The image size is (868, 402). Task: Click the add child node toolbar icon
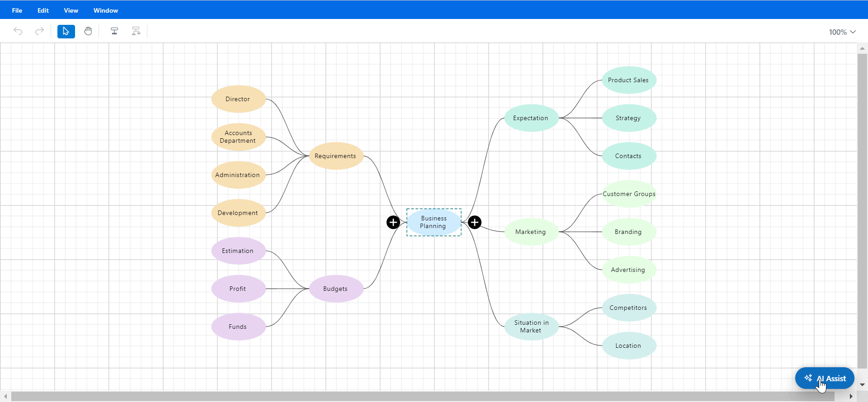point(114,31)
